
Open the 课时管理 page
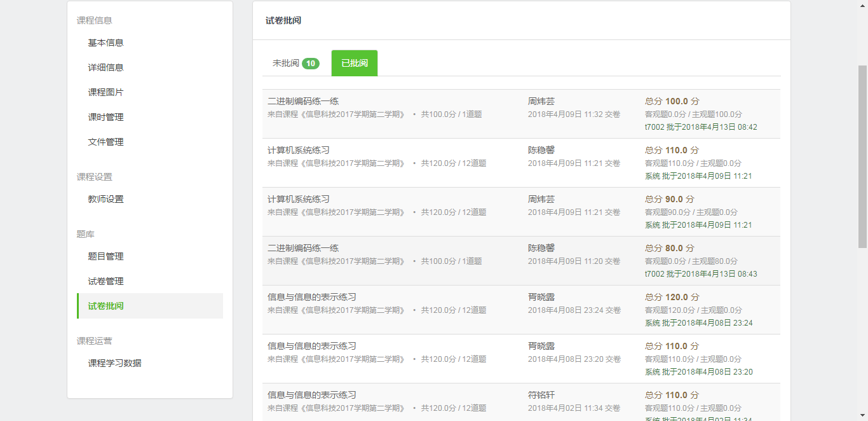coord(105,117)
